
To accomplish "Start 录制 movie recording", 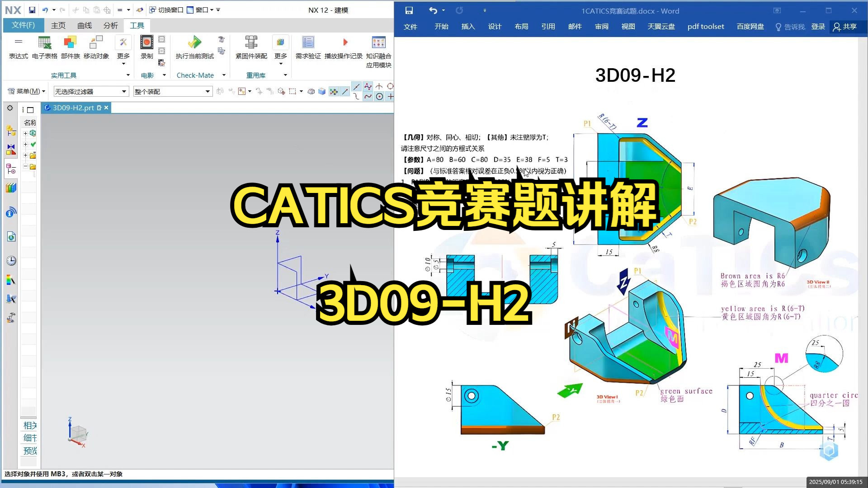I will [x=146, y=47].
